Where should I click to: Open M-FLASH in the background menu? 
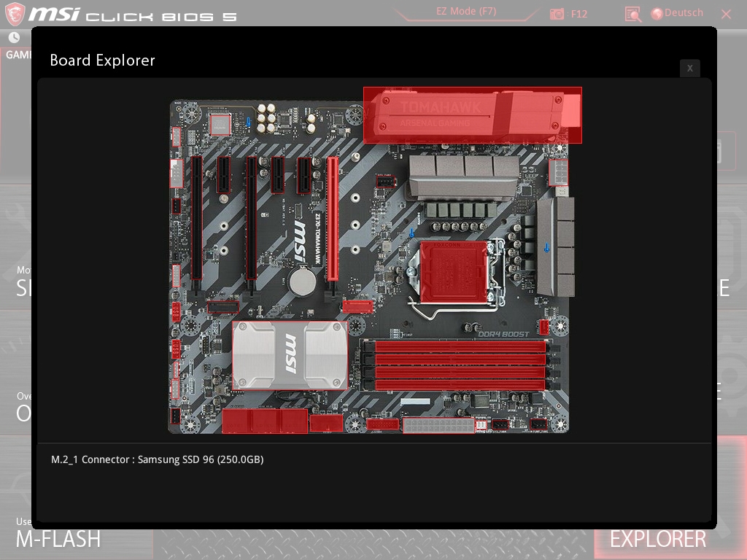point(58,540)
